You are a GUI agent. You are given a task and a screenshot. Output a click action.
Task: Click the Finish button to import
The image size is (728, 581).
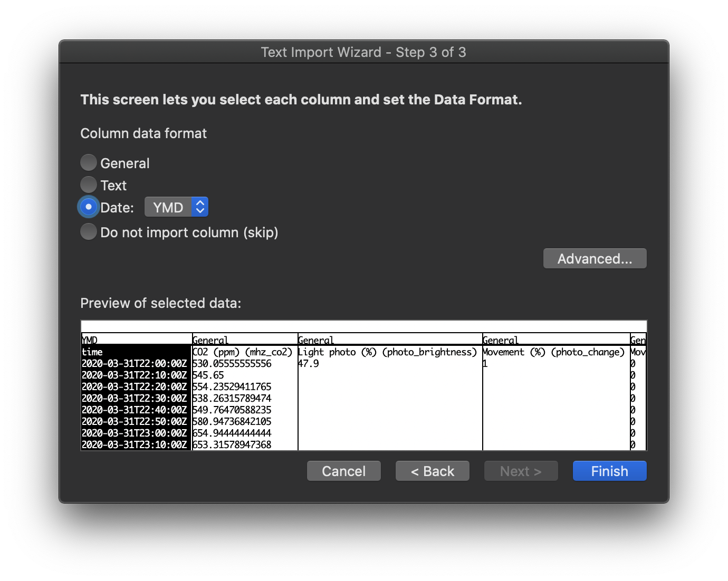click(609, 470)
